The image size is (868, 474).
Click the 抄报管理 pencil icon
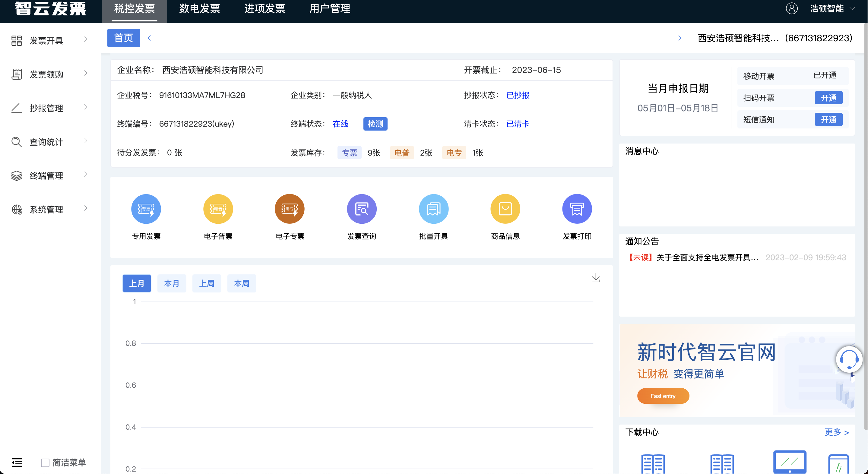[x=17, y=108]
